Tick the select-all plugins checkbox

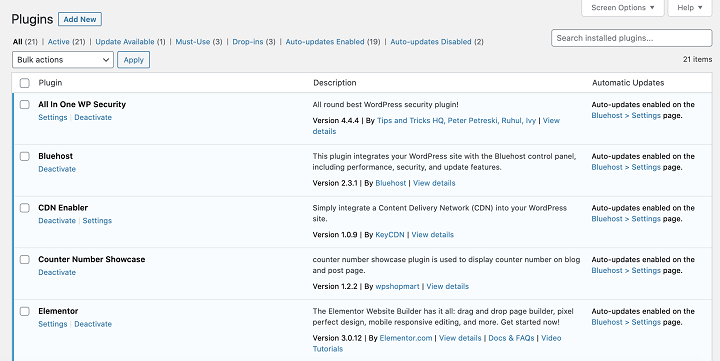tap(25, 83)
